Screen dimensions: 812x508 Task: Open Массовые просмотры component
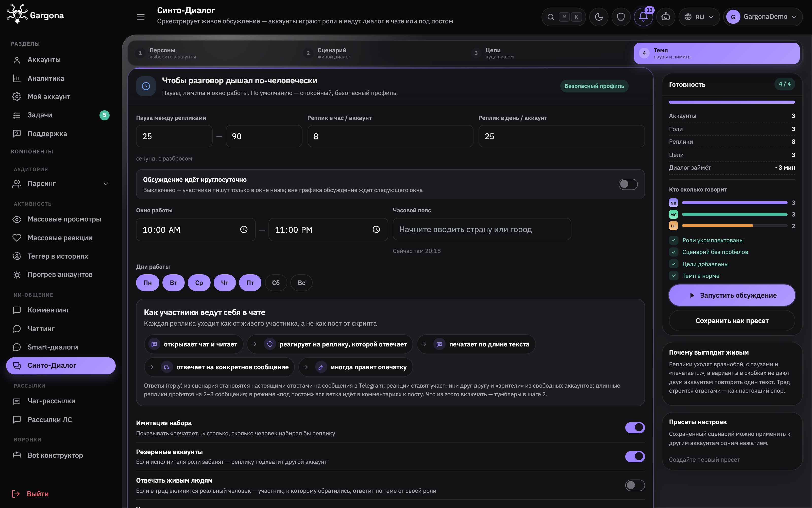61,219
